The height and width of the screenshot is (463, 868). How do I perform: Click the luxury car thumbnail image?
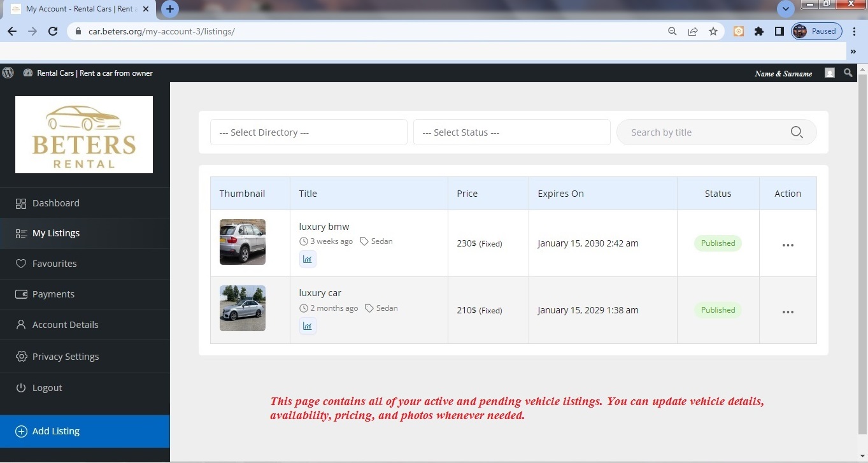[x=243, y=308]
